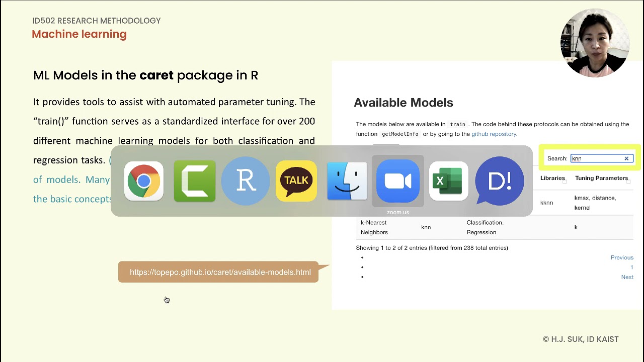Viewport: 644px width, 362px height.
Task: Switch to the zoom.us app
Action: tap(398, 181)
